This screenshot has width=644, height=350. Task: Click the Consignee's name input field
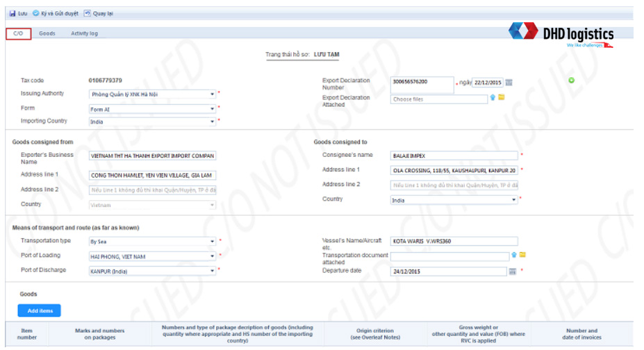(454, 156)
